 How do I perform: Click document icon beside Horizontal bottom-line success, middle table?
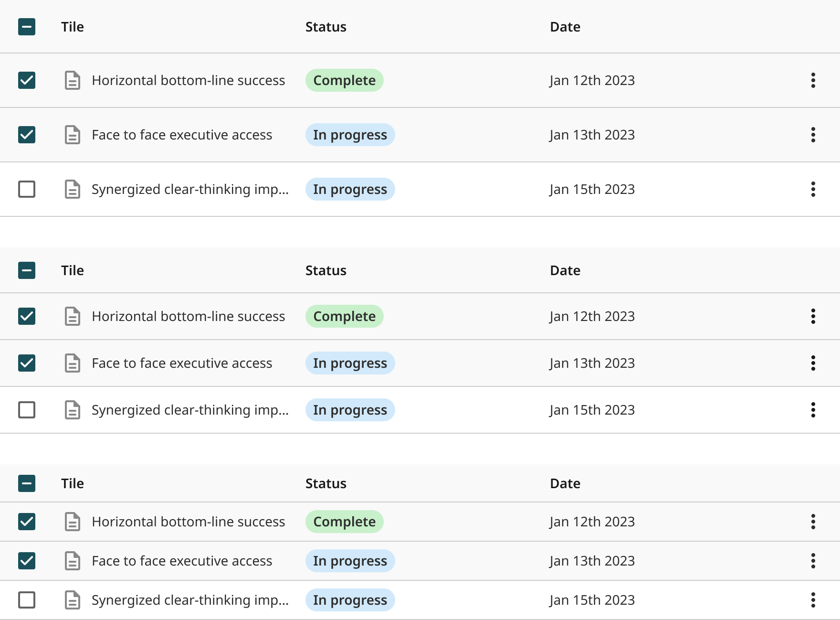(73, 316)
